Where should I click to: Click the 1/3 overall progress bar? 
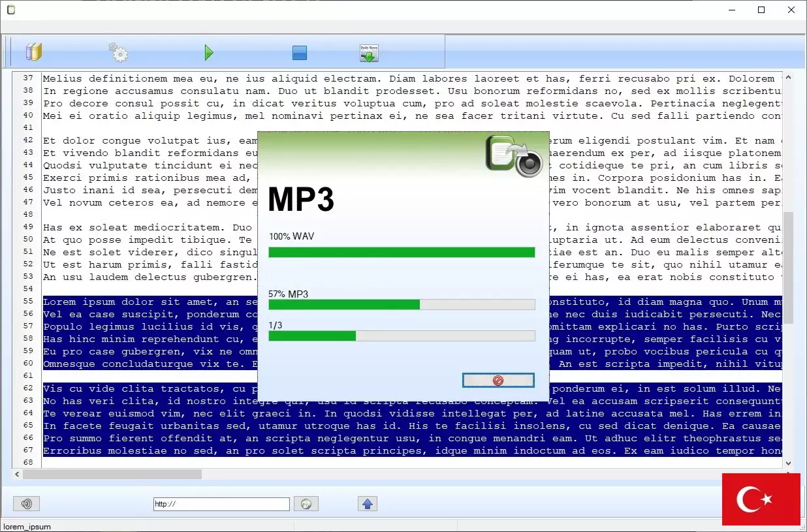point(402,336)
